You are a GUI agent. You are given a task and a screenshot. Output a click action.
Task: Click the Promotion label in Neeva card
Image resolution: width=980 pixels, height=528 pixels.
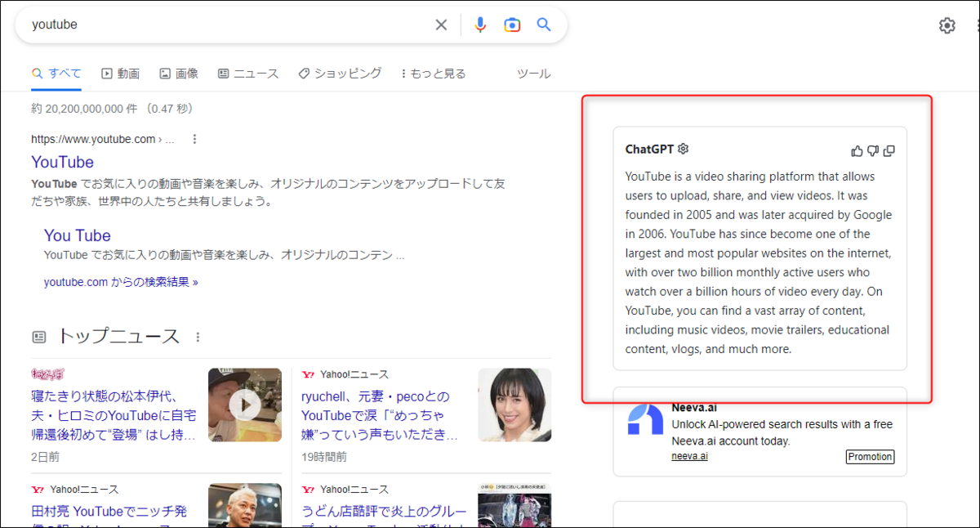(x=870, y=457)
